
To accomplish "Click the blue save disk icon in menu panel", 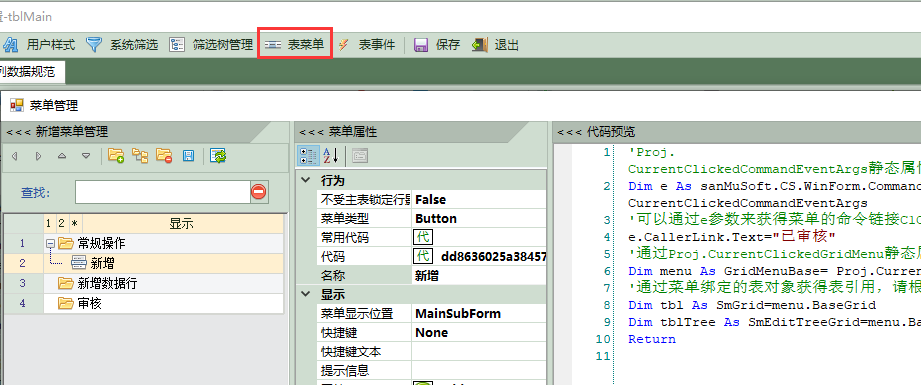I will coord(188,156).
